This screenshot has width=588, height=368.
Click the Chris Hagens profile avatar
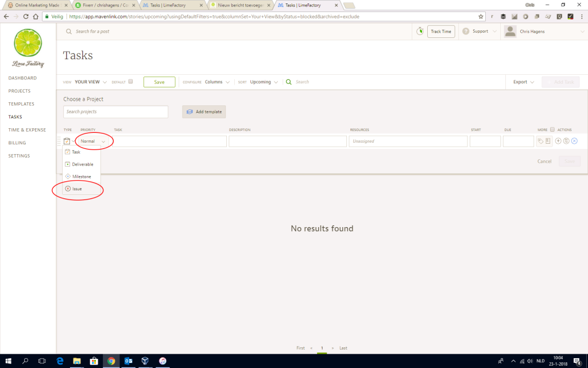[510, 32]
